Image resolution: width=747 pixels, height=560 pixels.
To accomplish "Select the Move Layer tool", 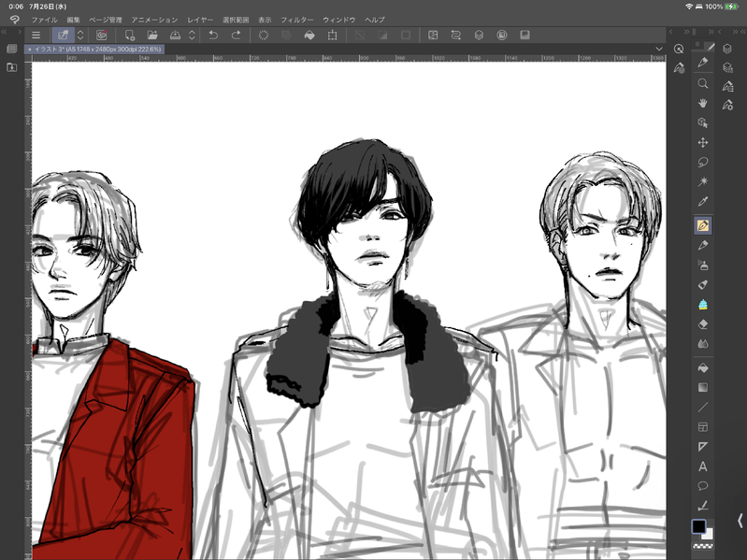I will pos(703,142).
